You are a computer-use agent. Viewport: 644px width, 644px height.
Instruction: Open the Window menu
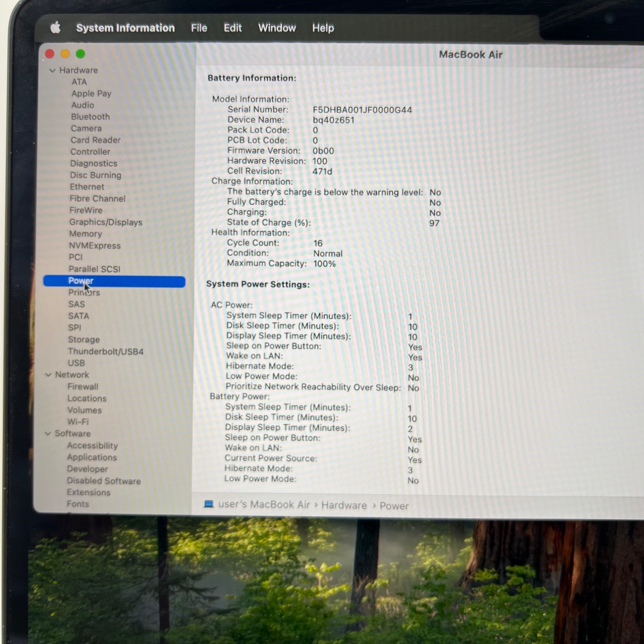pos(277,28)
